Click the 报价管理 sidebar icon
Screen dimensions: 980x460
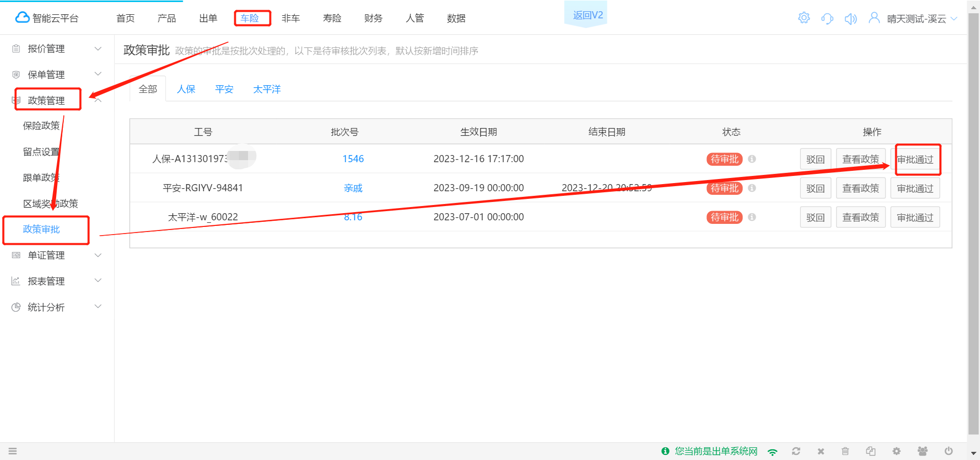point(16,48)
